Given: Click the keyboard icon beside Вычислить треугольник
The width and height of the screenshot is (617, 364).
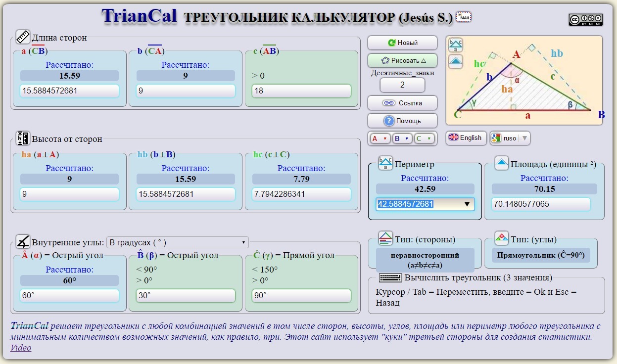Looking at the screenshot, I should [x=390, y=277].
